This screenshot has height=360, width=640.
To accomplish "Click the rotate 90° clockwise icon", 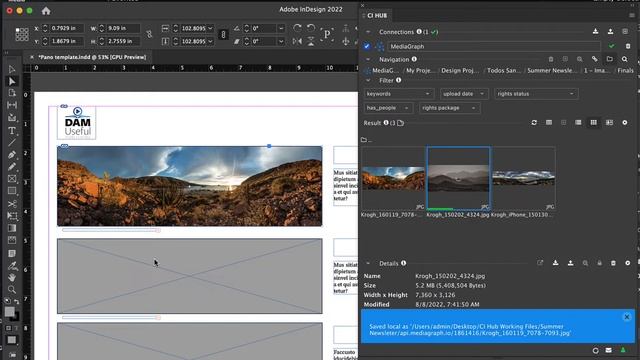I will (297, 28).
